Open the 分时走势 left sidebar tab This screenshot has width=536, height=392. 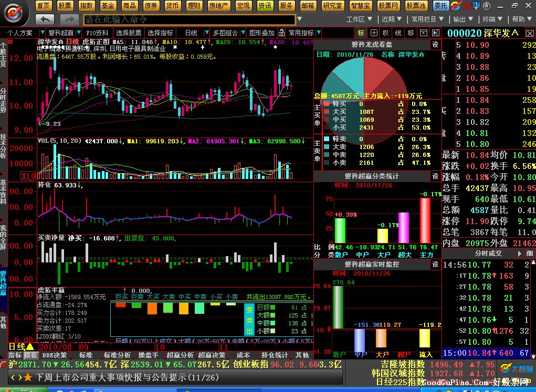tap(3, 100)
